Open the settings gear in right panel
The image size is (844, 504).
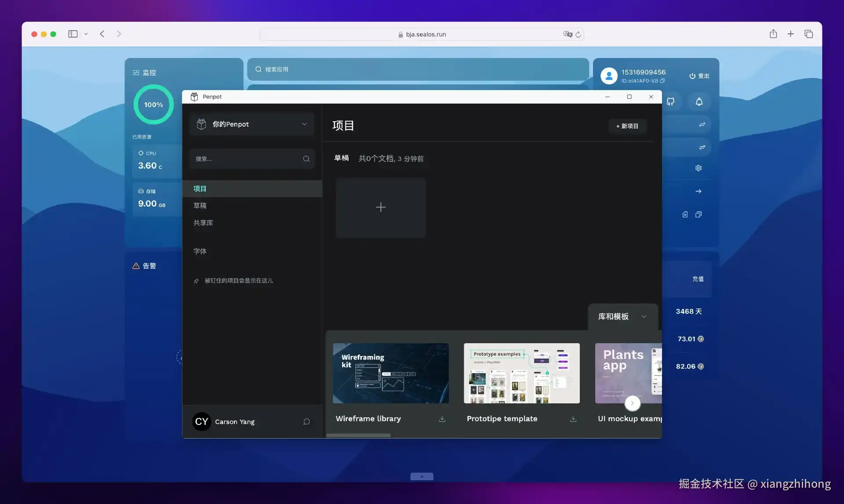pyautogui.click(x=698, y=168)
